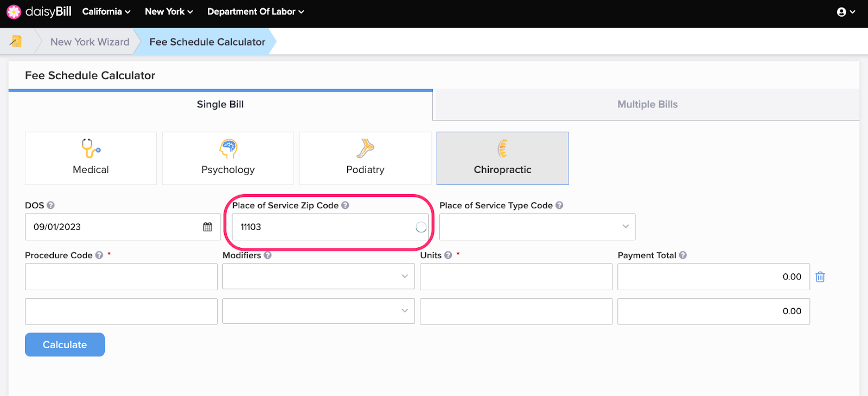The width and height of the screenshot is (868, 396).
Task: Expand first row Modifiers dropdown
Action: pyautogui.click(x=405, y=277)
